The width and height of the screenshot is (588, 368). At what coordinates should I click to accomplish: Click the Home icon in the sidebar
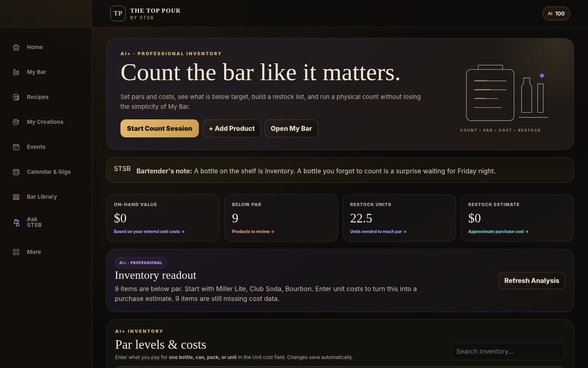tap(16, 47)
